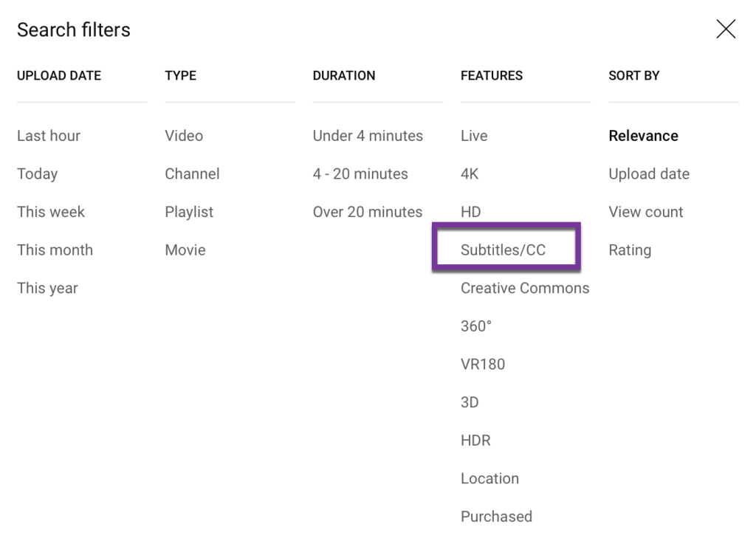Enable the HDR feature filter

(475, 441)
